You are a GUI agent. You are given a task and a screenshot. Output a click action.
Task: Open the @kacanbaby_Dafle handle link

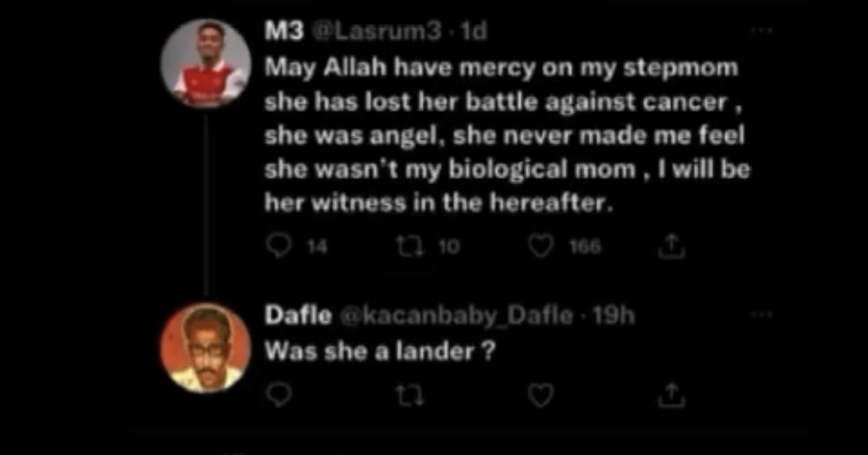click(x=456, y=315)
